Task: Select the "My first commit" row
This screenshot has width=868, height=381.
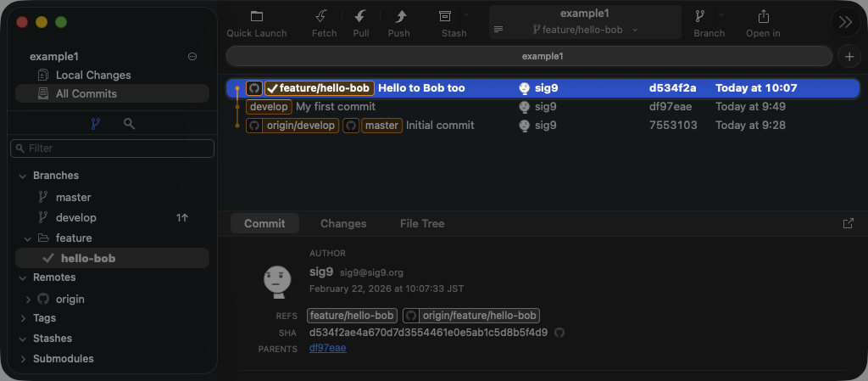Action: 335,107
